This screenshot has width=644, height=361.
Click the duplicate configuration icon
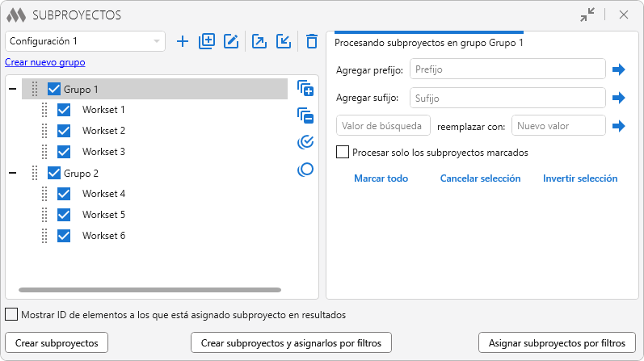click(x=206, y=41)
